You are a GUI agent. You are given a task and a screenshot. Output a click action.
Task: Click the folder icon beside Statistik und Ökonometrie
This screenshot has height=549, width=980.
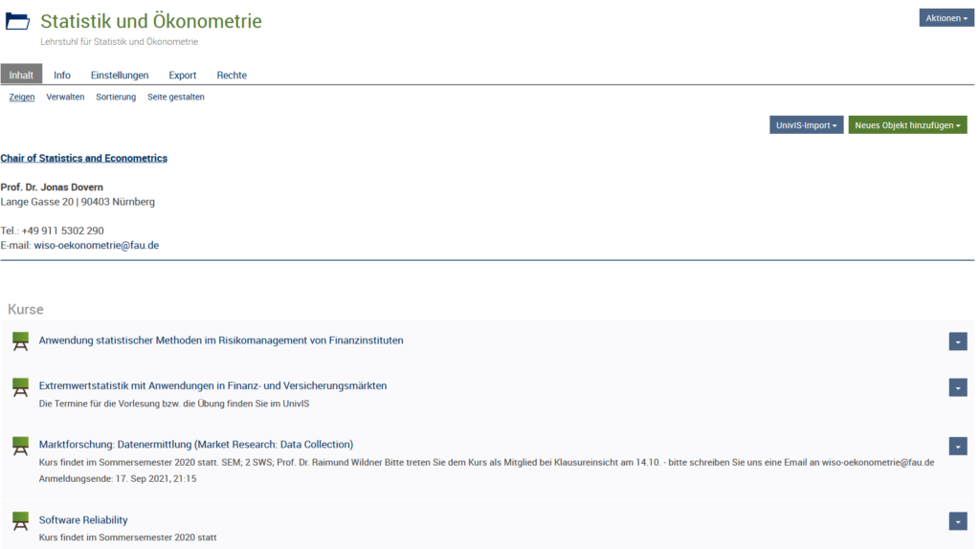click(x=17, y=21)
